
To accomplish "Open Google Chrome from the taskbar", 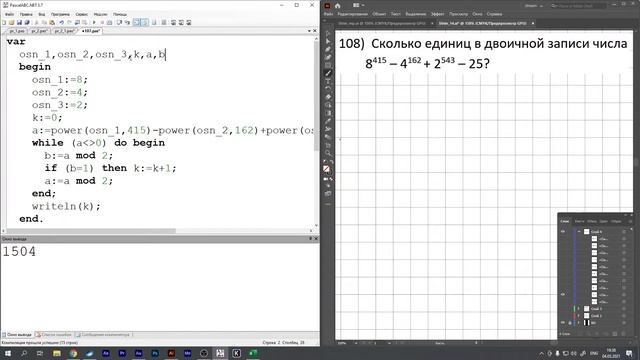I will point(73,353).
